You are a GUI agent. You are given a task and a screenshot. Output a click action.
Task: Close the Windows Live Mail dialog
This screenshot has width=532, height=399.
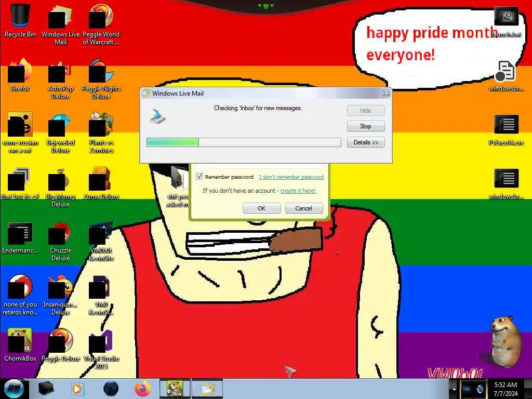tap(386, 94)
